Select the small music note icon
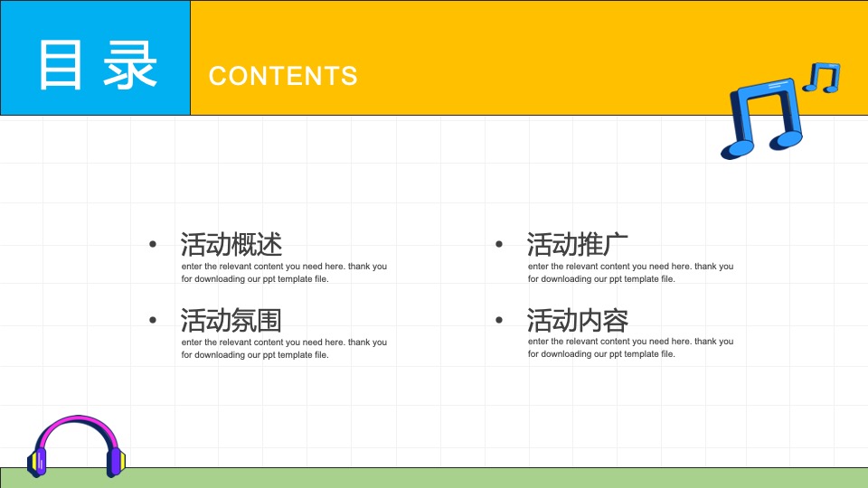 tap(822, 78)
